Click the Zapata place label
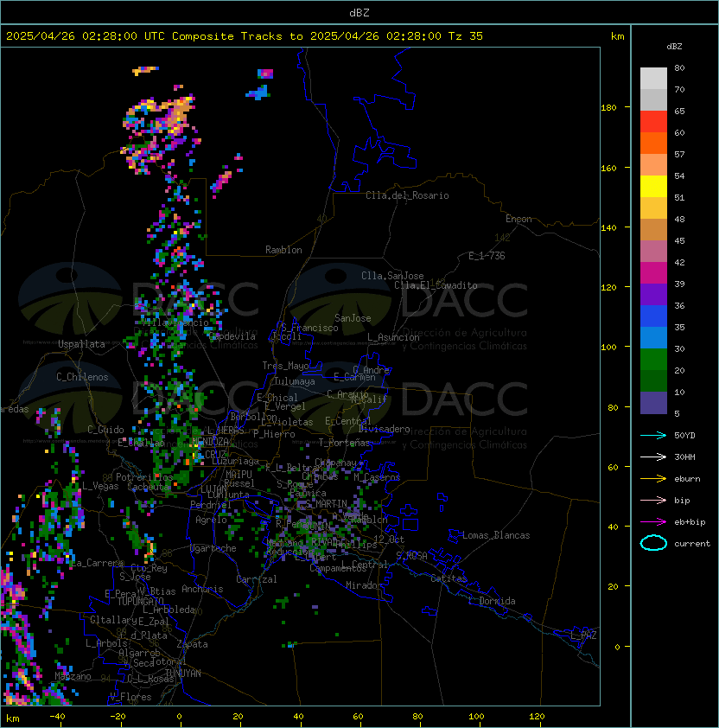The width and height of the screenshot is (719, 728). (x=192, y=644)
